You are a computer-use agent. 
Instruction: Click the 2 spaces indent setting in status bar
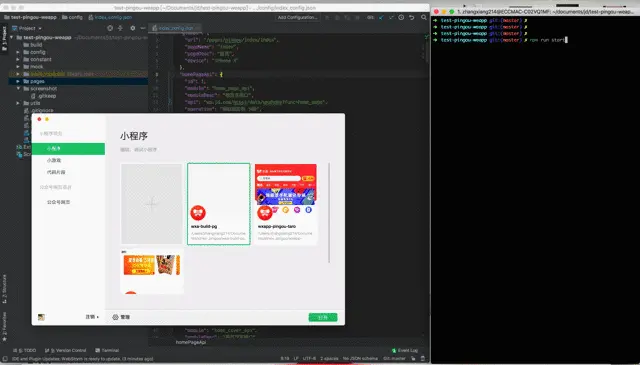pos(329,358)
